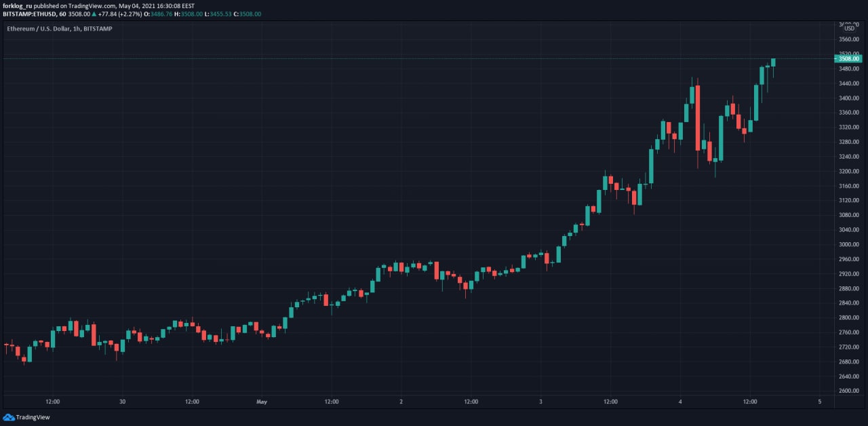Open the TradingView wordmark link at bottom
The height and width of the screenshot is (426, 868).
[x=33, y=417]
